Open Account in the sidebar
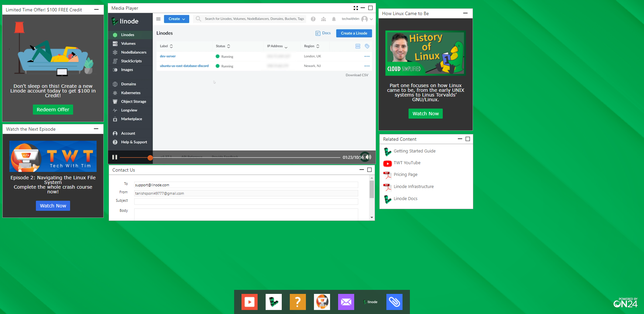 (x=130, y=133)
